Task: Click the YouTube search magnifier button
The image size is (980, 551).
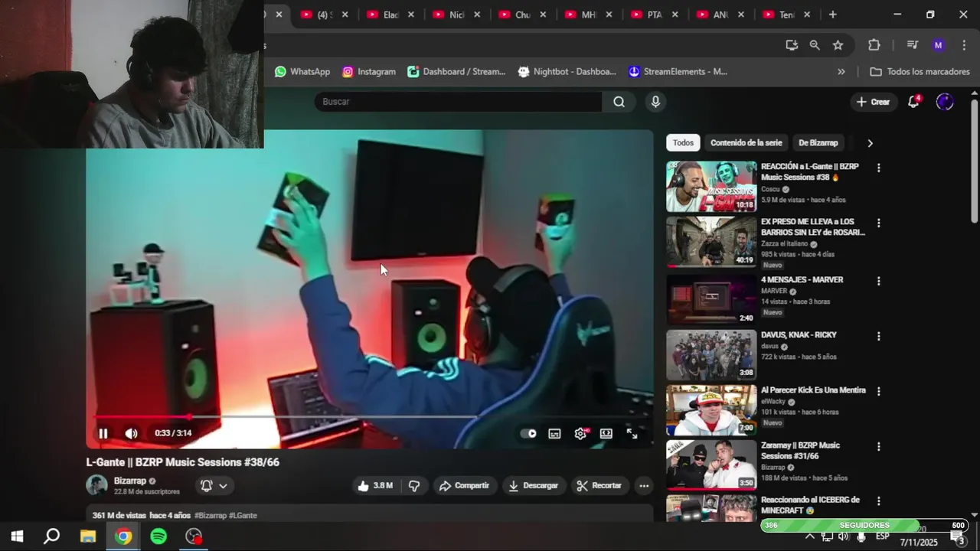Action: click(x=619, y=102)
